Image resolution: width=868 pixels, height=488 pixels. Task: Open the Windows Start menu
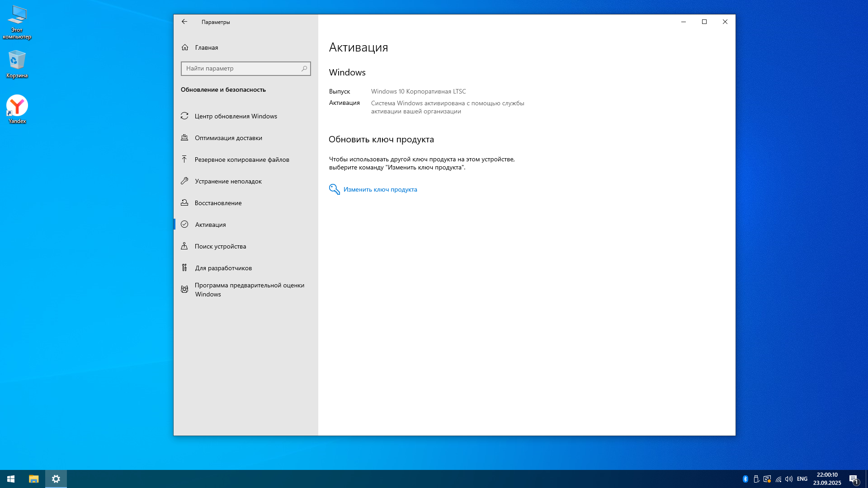point(11,479)
